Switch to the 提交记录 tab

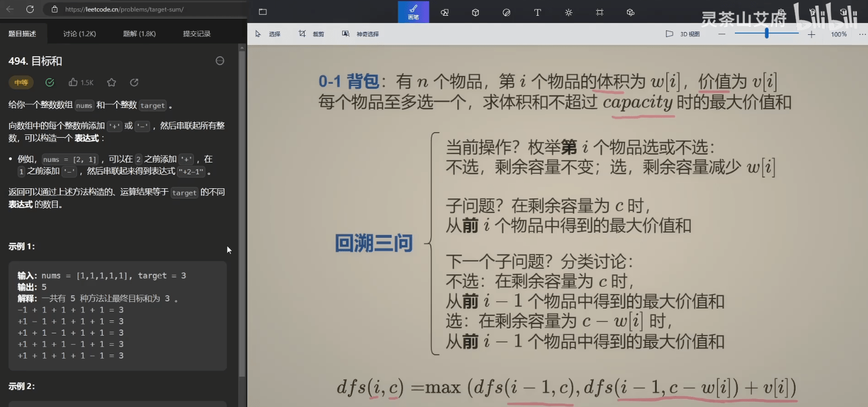(x=196, y=34)
